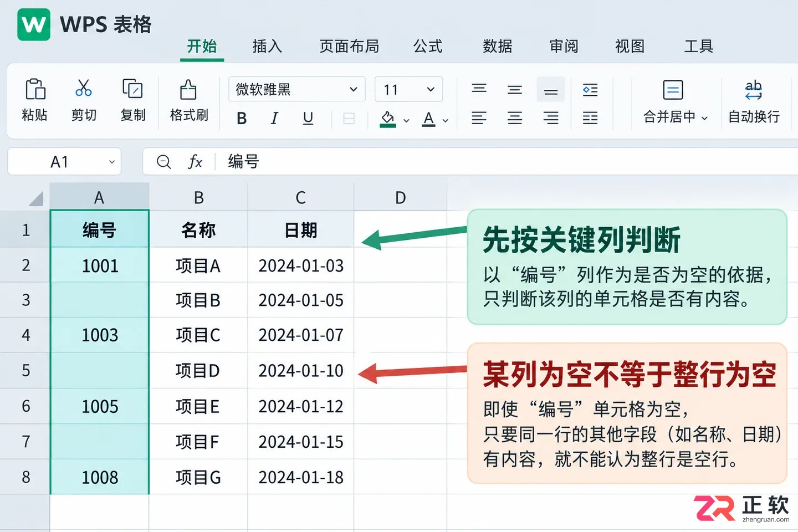The height and width of the screenshot is (532, 798).
Task: Click the Paste (粘贴) clipboard icon
Action: click(35, 89)
